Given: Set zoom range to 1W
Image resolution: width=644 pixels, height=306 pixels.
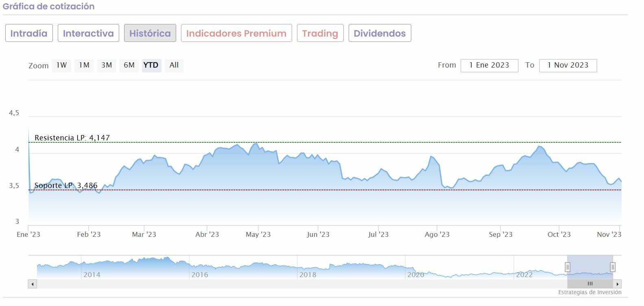Looking at the screenshot, I should 61,66.
